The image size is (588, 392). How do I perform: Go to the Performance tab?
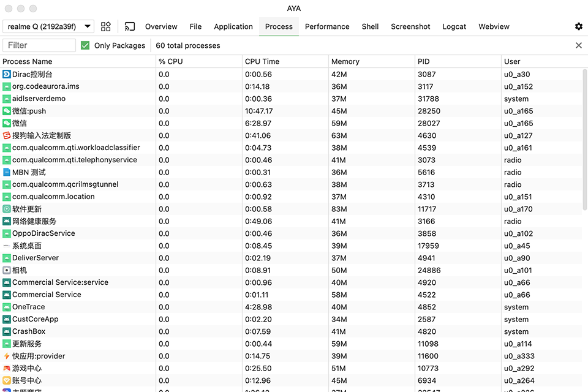pos(327,26)
